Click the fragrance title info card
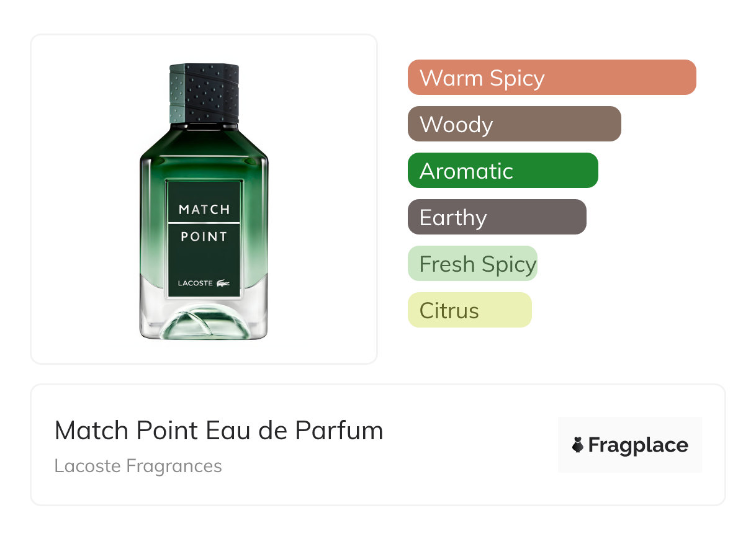Screen dimensions: 756x536 (x=378, y=445)
